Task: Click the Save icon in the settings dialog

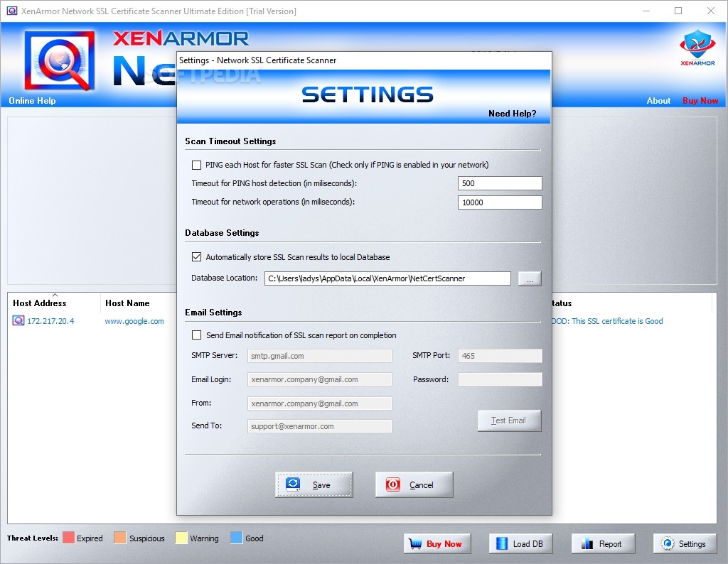Action: tap(293, 484)
